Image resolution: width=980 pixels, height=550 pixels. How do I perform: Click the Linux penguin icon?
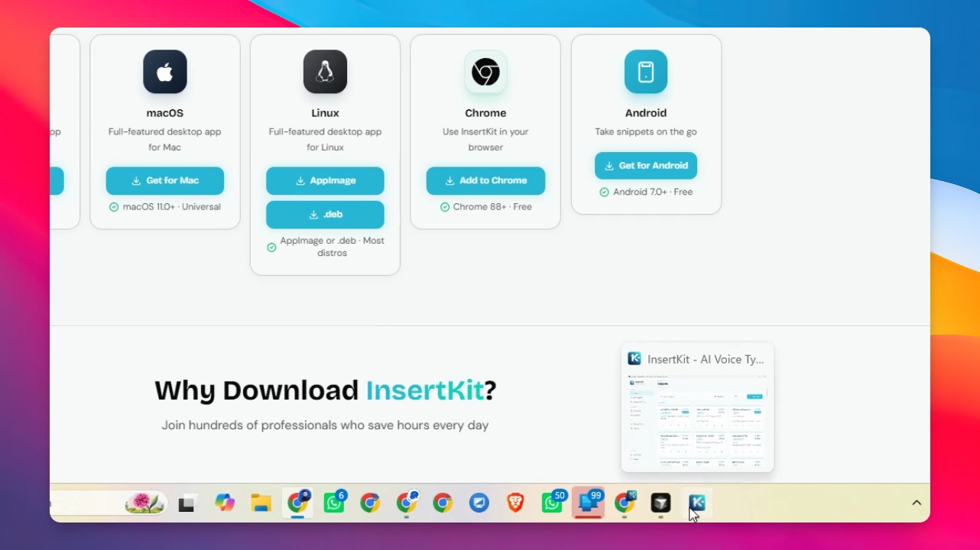coord(325,72)
